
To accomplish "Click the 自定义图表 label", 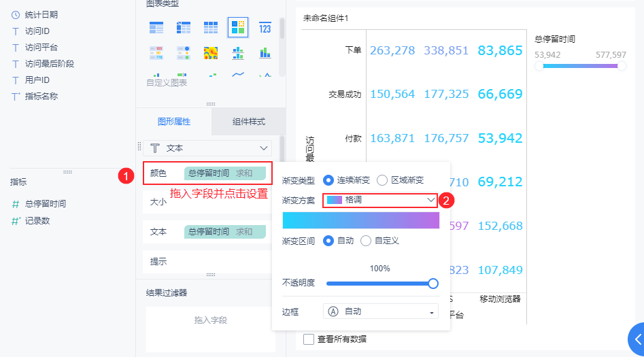I will [167, 82].
